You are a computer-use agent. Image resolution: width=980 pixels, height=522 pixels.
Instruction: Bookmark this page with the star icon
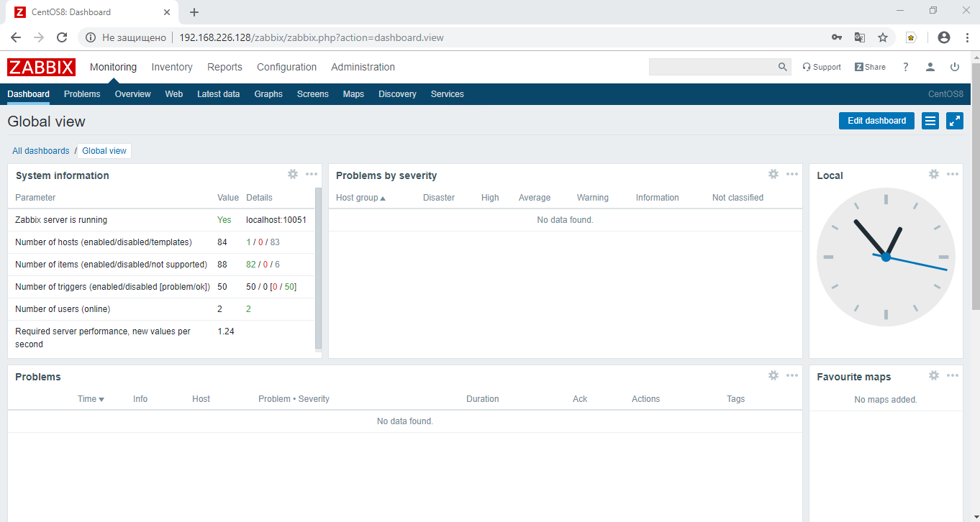pos(883,37)
